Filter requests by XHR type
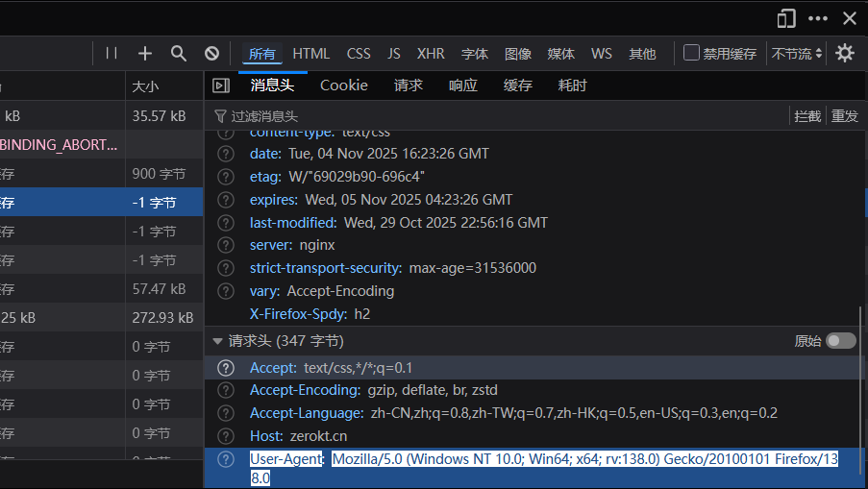 coord(430,54)
